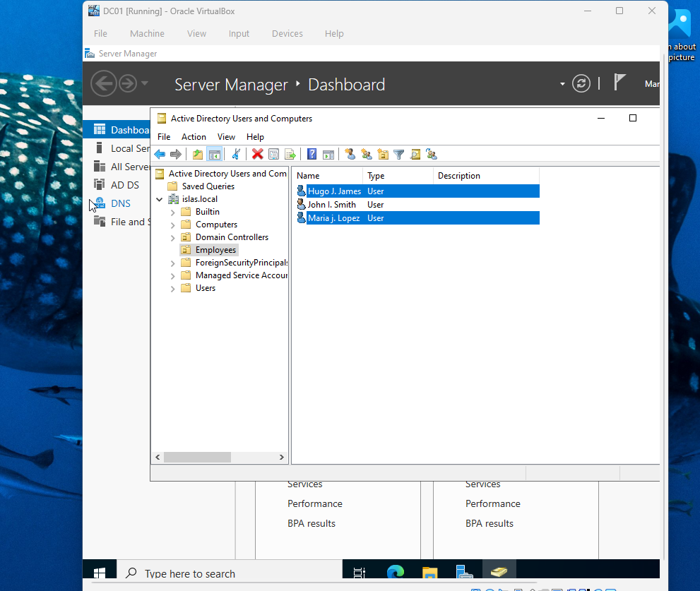The height and width of the screenshot is (591, 700).
Task: Expand the Managed Service Accounts node
Action: [x=173, y=276]
